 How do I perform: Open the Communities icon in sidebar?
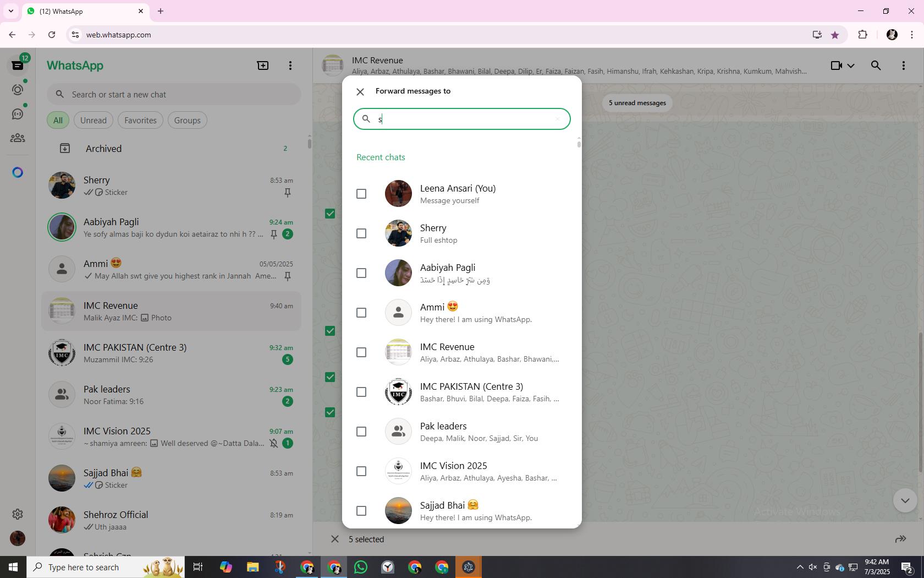(18, 138)
